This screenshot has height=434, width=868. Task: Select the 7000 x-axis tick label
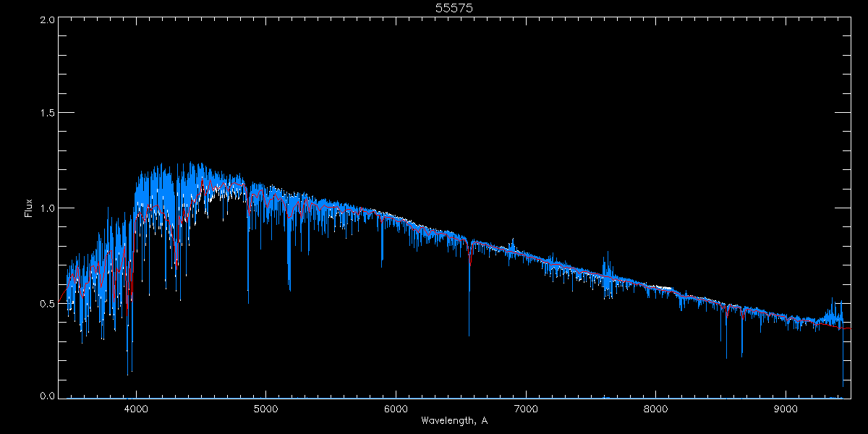(526, 407)
